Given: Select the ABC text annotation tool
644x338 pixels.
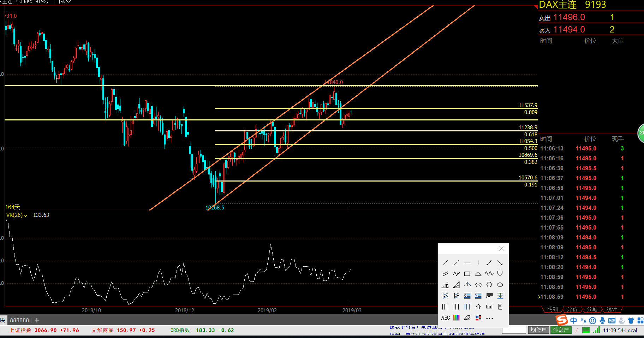Looking at the screenshot, I should tap(446, 318).
